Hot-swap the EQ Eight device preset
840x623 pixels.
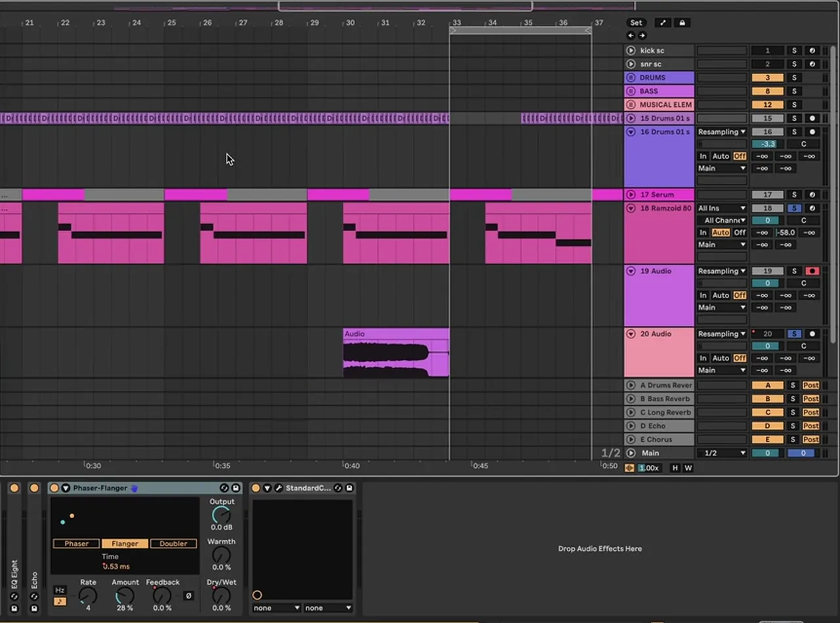pyautogui.click(x=14, y=597)
